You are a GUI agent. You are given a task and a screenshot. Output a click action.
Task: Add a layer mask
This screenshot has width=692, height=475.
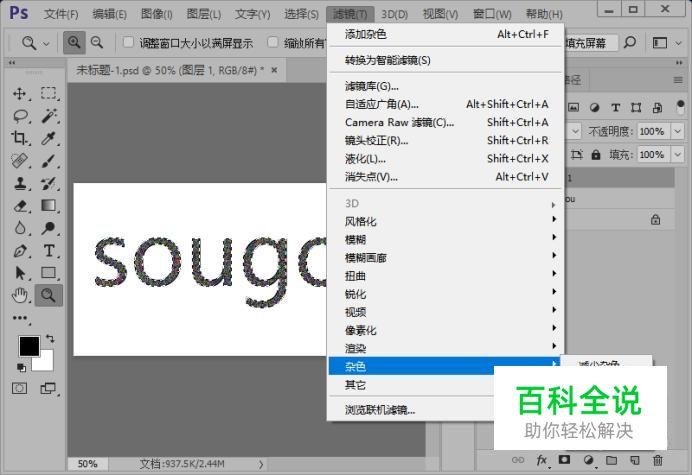pyautogui.click(x=564, y=460)
